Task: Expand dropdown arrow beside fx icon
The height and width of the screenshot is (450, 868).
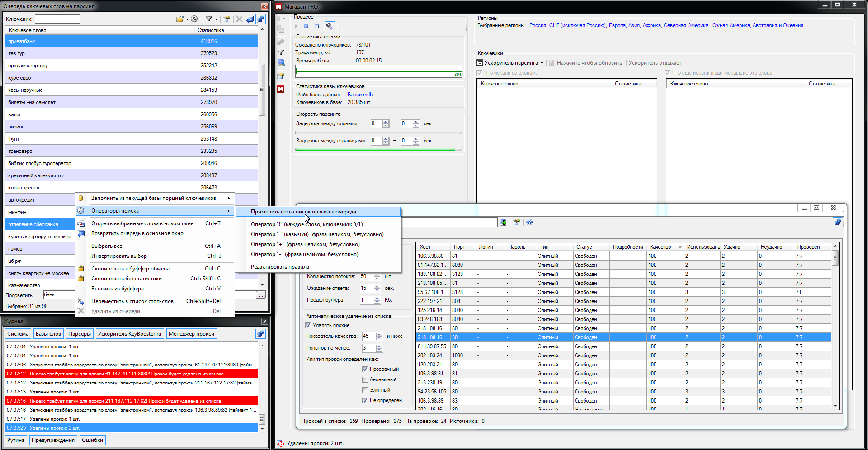Action: pyautogui.click(x=202, y=19)
